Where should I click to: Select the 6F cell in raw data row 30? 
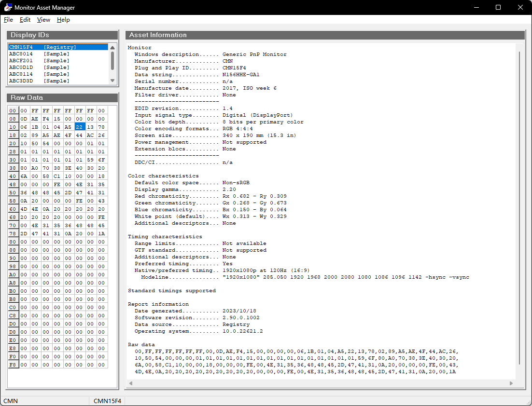tap(101, 160)
